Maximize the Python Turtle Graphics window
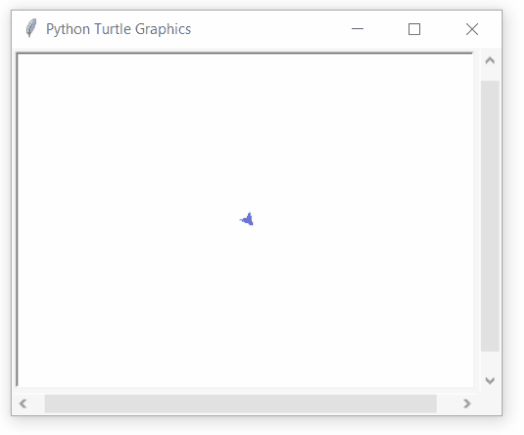This screenshot has height=435, width=524. click(x=414, y=29)
